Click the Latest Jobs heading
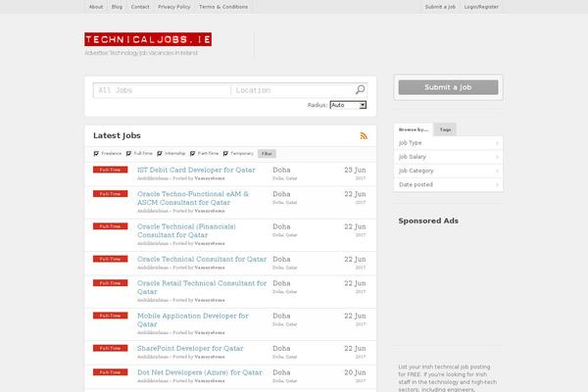This screenshot has width=588, height=392. coord(117,136)
